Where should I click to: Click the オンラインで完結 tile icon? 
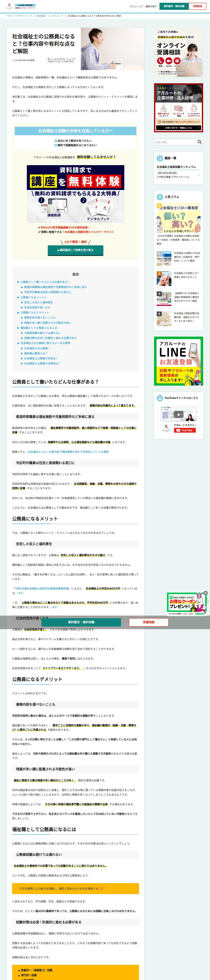tap(178, 108)
